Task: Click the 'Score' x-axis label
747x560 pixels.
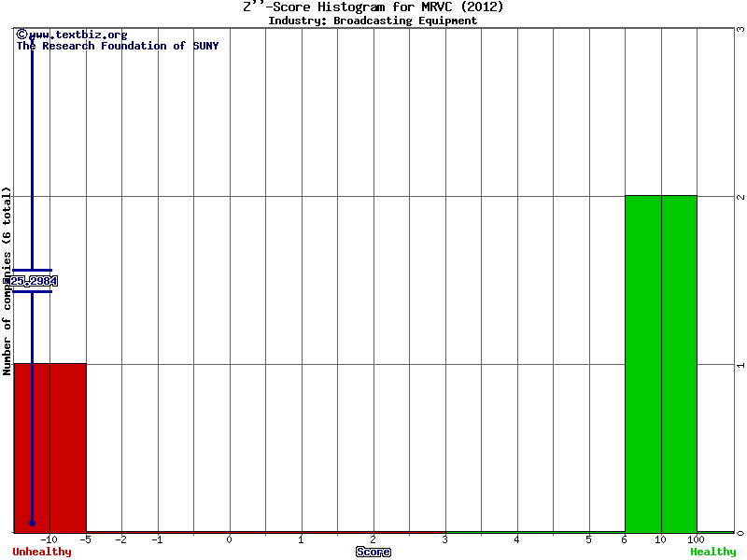Action: (373, 552)
